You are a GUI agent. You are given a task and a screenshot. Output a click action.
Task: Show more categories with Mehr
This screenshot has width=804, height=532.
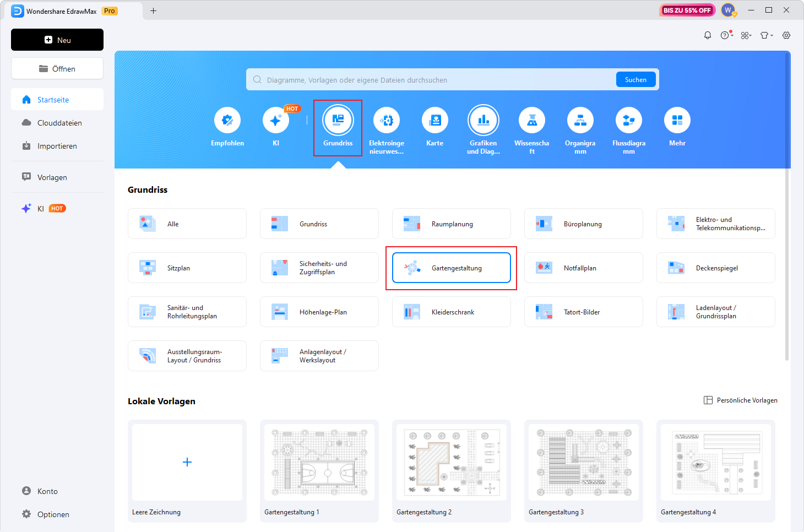tap(677, 121)
